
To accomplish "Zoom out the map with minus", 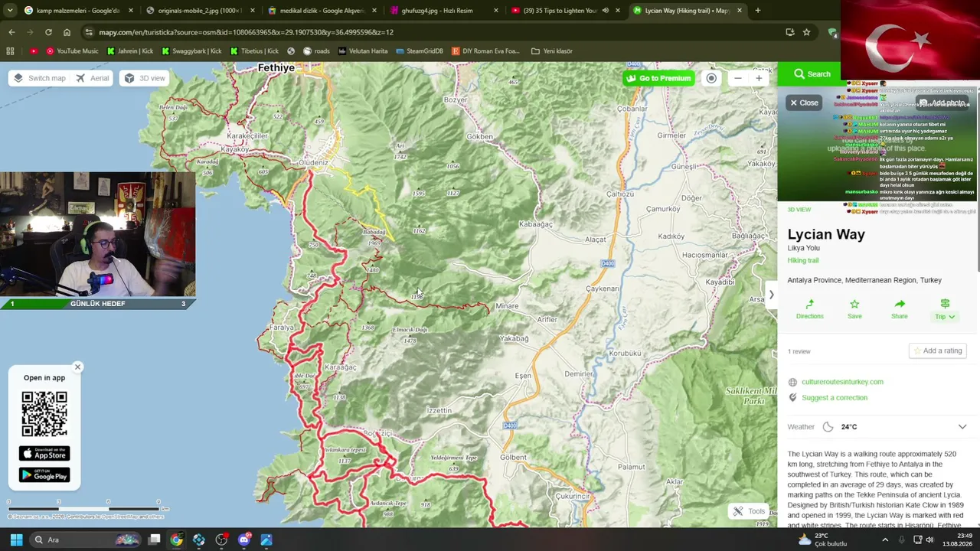I will (737, 78).
